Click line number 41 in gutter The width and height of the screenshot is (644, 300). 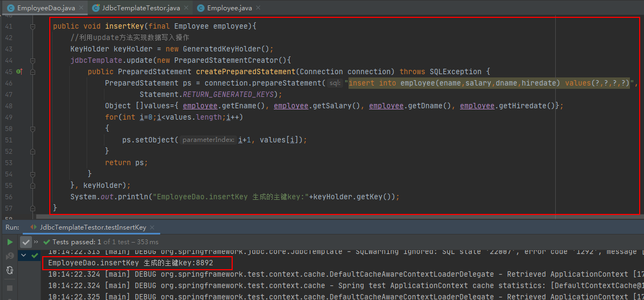8,27
